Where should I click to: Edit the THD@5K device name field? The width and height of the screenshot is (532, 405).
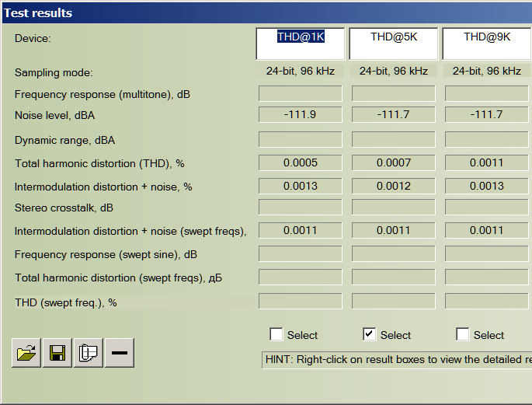click(x=394, y=44)
